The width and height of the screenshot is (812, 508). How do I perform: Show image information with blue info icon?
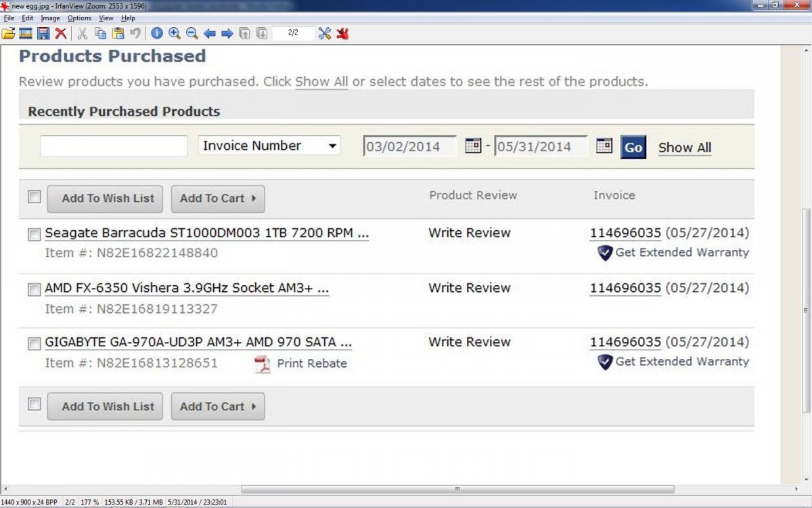157,33
